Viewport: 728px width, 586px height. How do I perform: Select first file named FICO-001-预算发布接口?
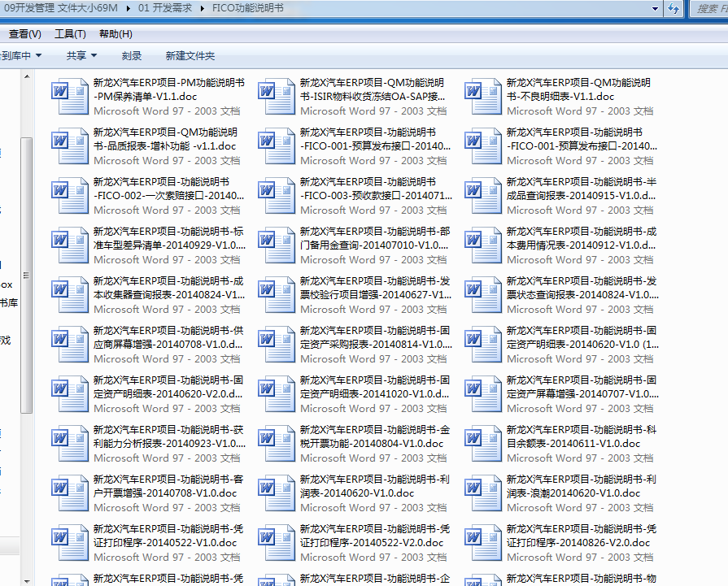point(375,139)
